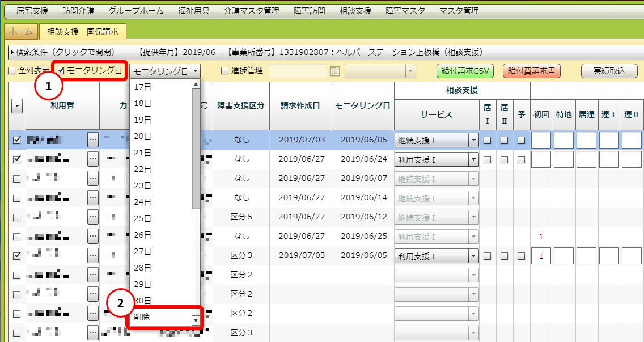Viewport: 644px width, 342px height.
Task: Expand the search conditions triangle
Action: [12, 52]
